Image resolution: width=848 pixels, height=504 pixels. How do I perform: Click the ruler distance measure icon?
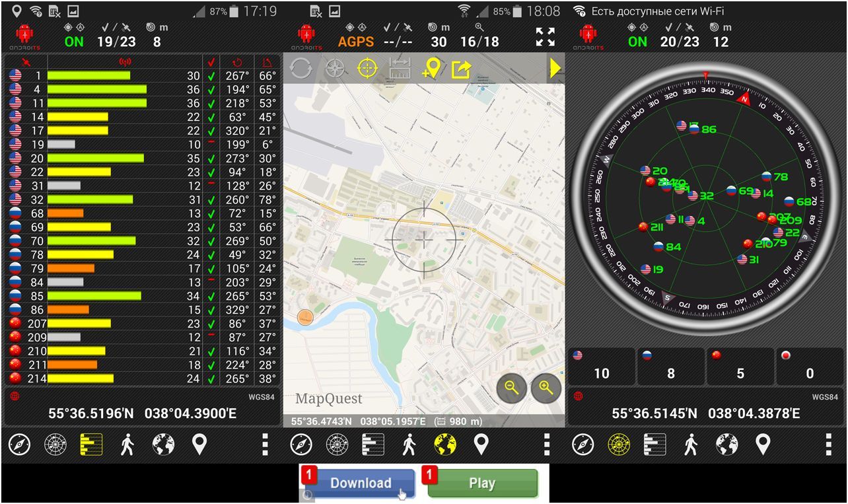click(x=400, y=68)
